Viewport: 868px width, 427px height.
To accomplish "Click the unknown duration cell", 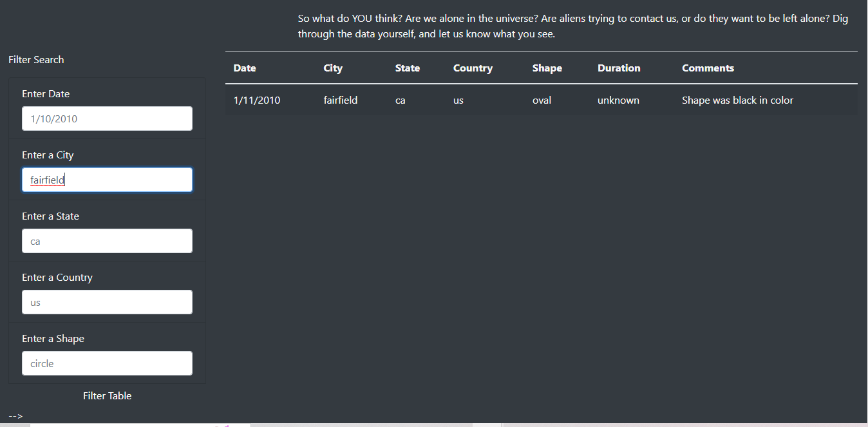I will coord(618,100).
